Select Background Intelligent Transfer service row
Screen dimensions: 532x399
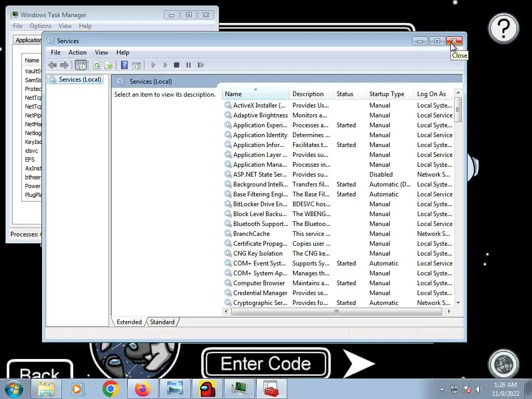338,184
